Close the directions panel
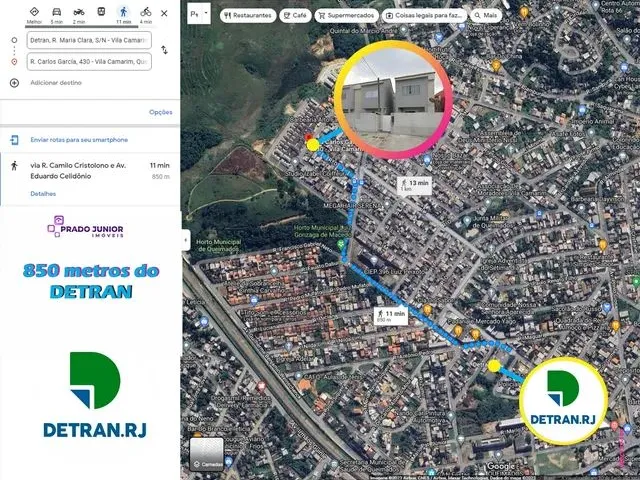Screen dimensions: 640x480 pyautogui.click(x=164, y=13)
